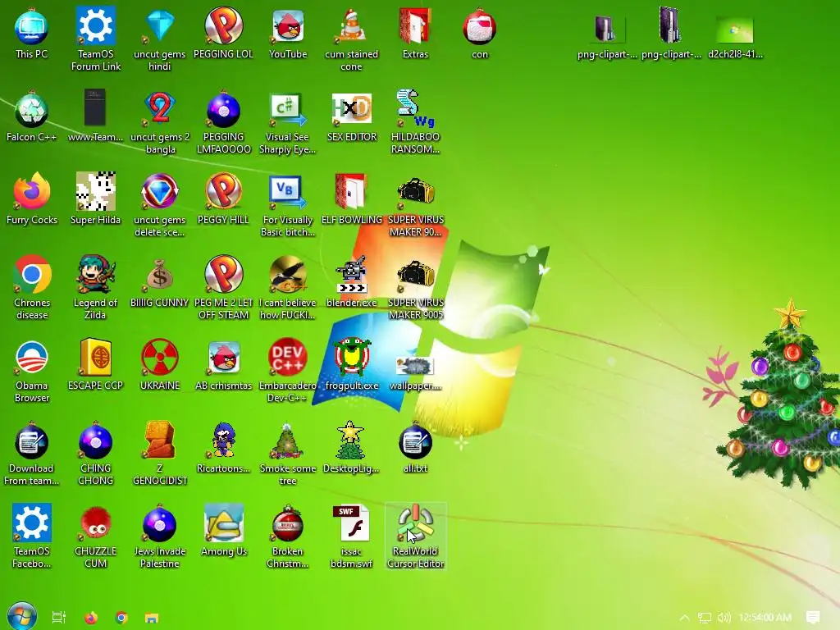Screen dimensions: 840x630
Task: Select the con ornament icon
Action: [479, 27]
